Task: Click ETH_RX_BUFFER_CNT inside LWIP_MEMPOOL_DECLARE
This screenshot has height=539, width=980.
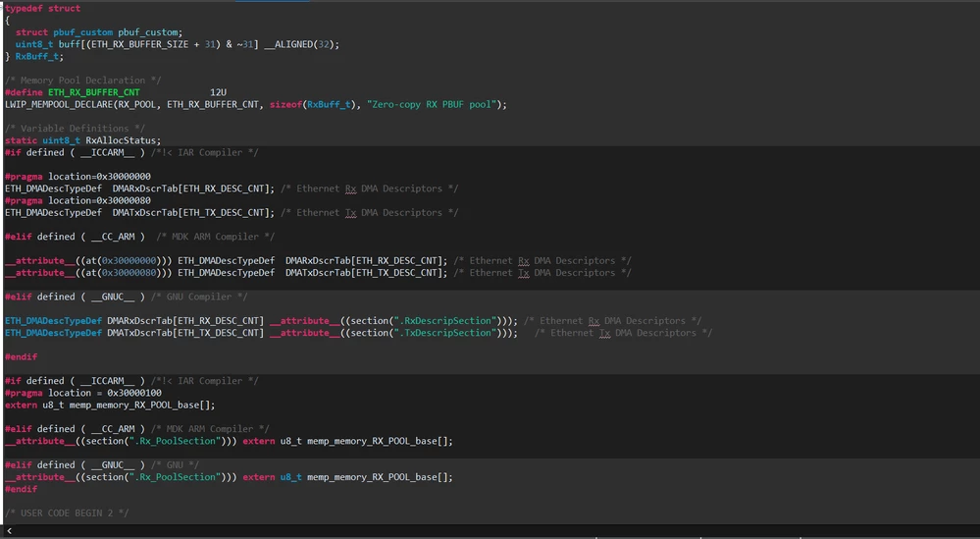Action: point(213,104)
